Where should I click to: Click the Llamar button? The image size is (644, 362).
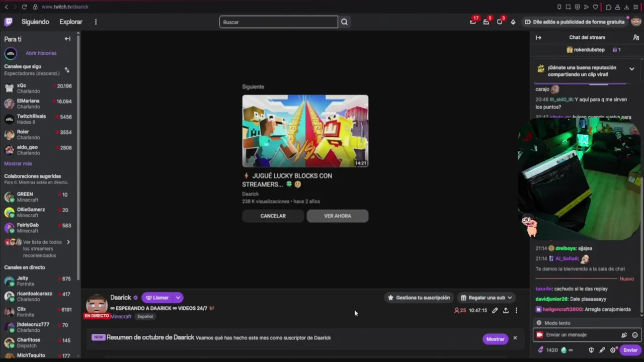pos(157,298)
